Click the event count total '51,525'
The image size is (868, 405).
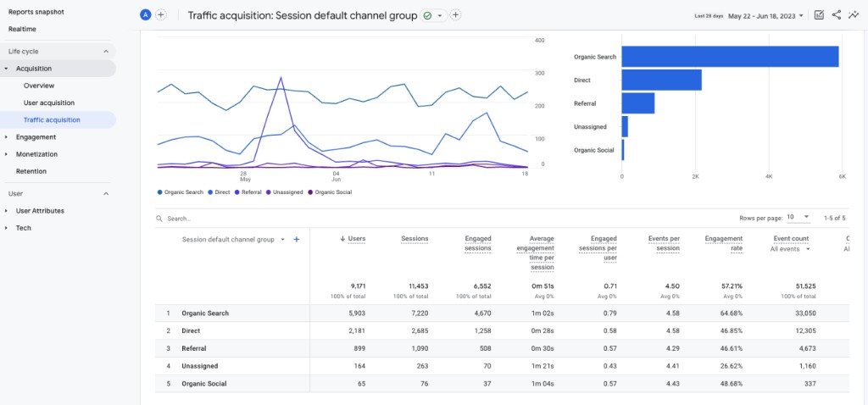pos(805,286)
